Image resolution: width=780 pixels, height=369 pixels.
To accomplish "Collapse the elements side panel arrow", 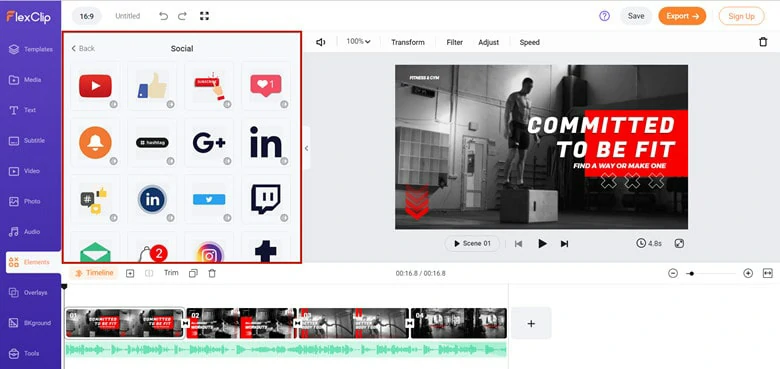I will pyautogui.click(x=306, y=148).
